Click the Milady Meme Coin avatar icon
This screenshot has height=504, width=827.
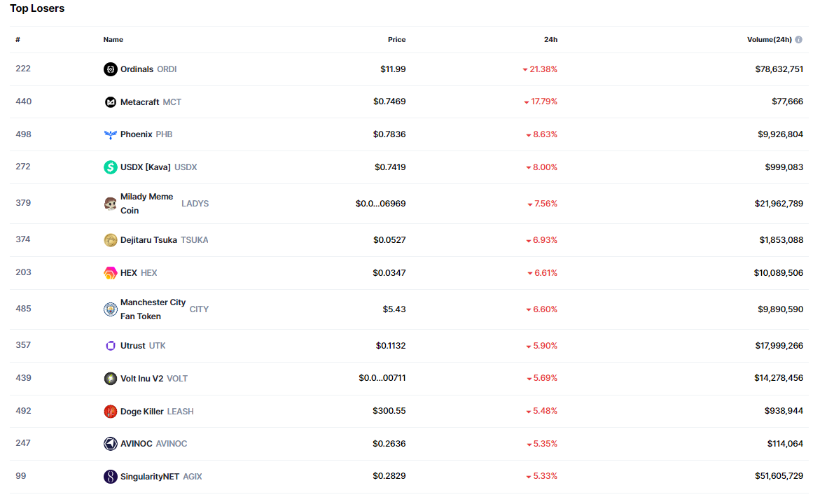(110, 204)
